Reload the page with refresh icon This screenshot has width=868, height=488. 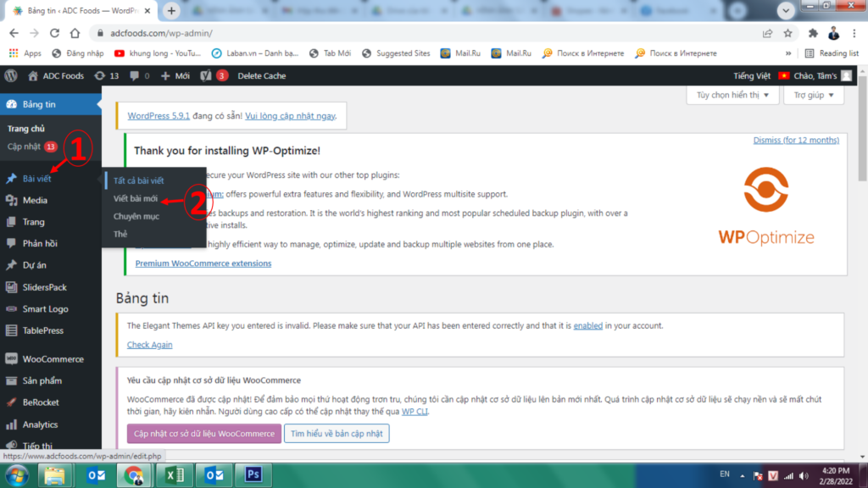[54, 33]
